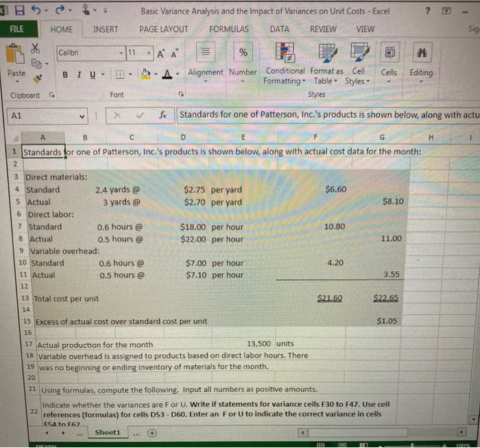Toggle Bold formatting

(x=65, y=75)
